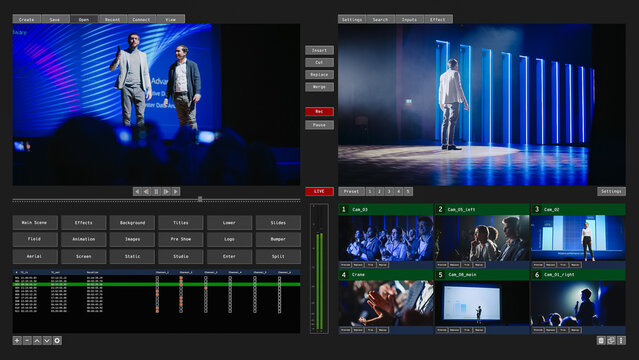Toggle Channel_6 on playlist row 001

(280, 278)
